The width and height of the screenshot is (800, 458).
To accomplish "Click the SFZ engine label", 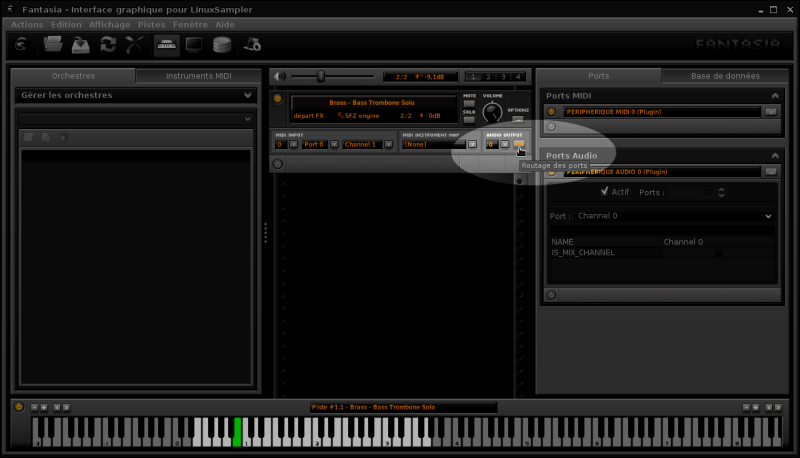I will pos(362,116).
